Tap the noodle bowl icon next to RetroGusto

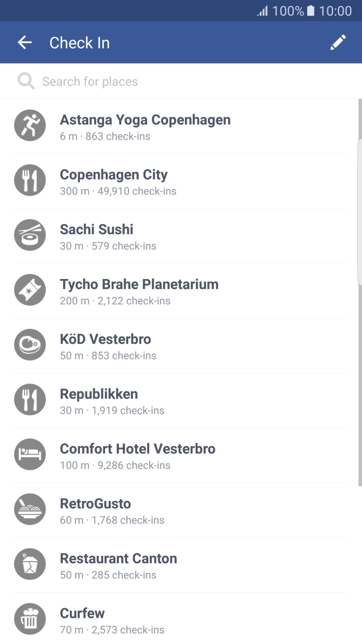[30, 509]
